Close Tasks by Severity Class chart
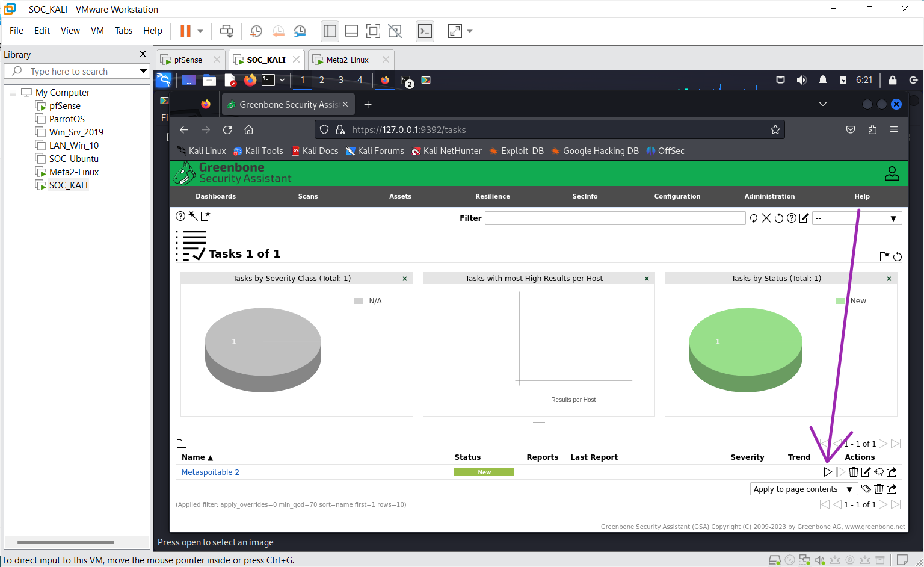 click(405, 279)
